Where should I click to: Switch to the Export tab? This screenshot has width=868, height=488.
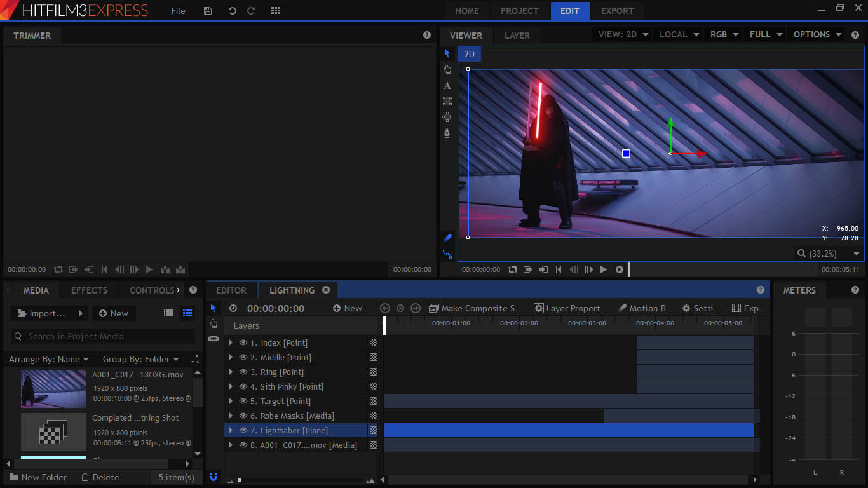(617, 11)
